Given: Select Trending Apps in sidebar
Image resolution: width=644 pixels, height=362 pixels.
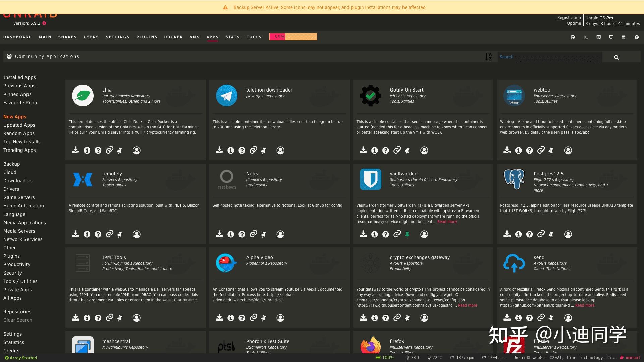Looking at the screenshot, I should tap(19, 150).
